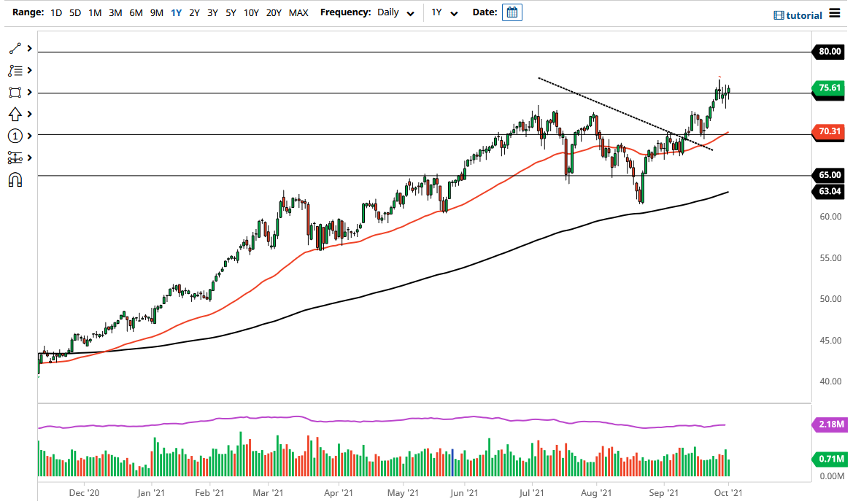Switch the Range to MAX
This screenshot has width=853, height=504.
coord(298,12)
